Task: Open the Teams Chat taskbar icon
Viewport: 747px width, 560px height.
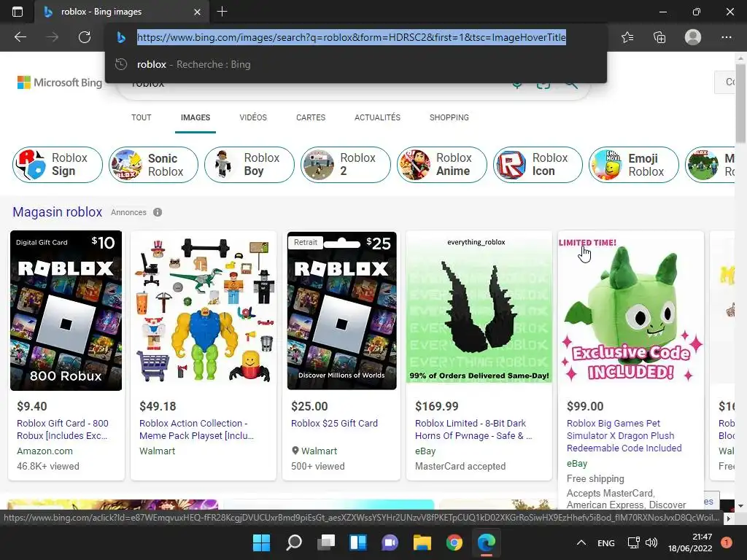Action: (x=390, y=542)
